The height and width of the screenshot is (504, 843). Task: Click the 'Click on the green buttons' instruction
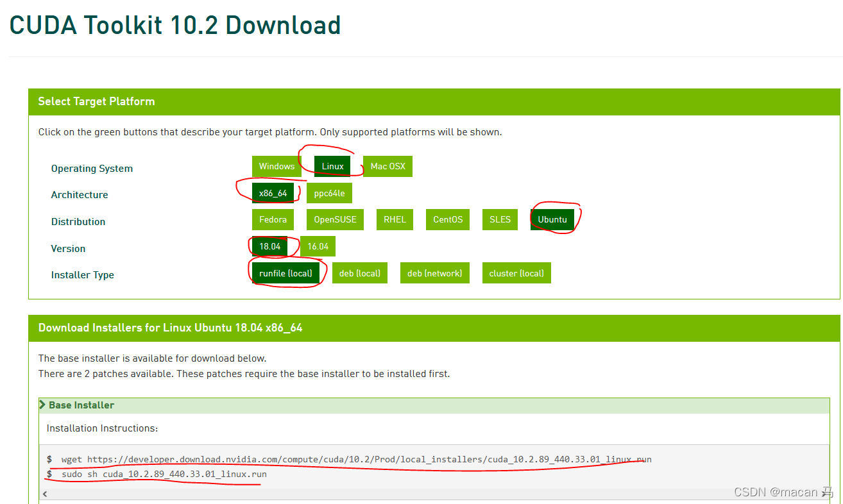click(270, 132)
